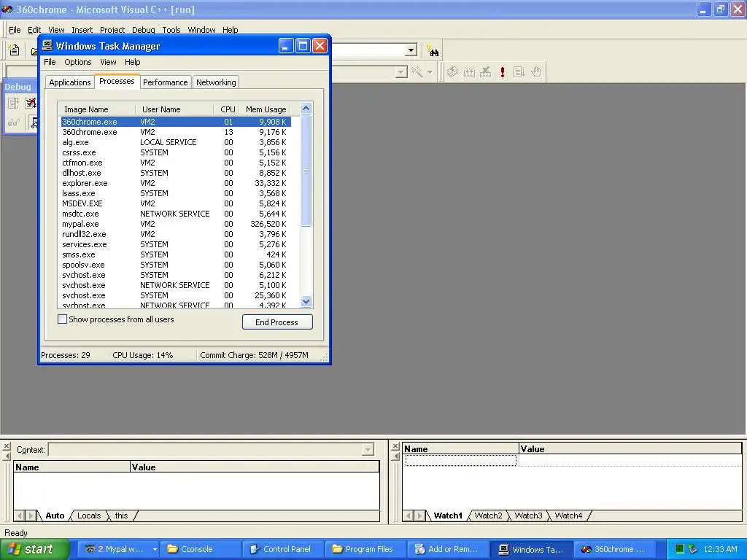Click the Restart icon in Debug toolbar
The image size is (747, 560).
point(13,103)
